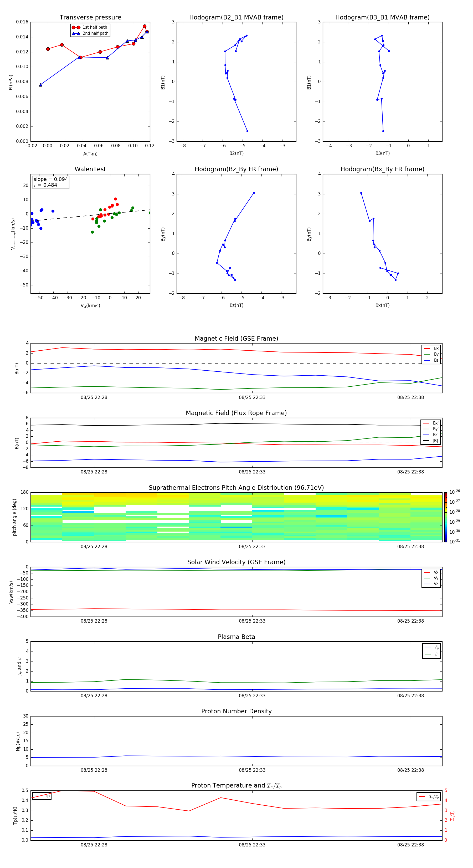Click the "r = 0.484" annotation

45,185
